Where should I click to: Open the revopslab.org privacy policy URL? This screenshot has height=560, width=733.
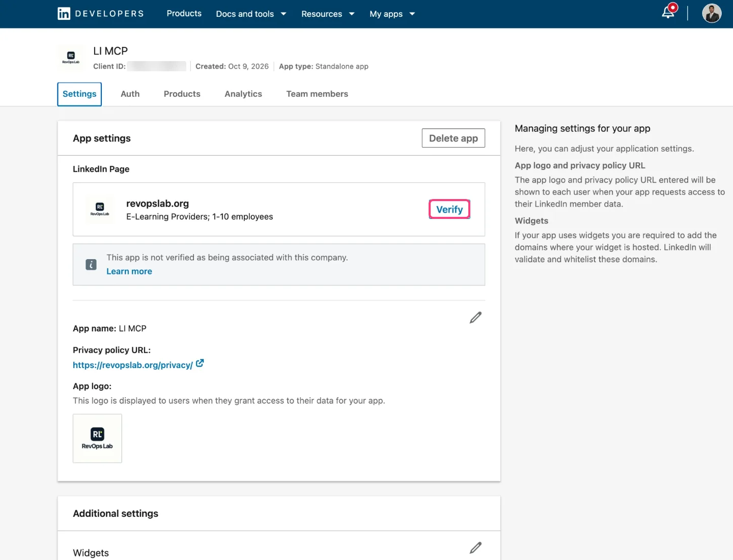click(133, 365)
